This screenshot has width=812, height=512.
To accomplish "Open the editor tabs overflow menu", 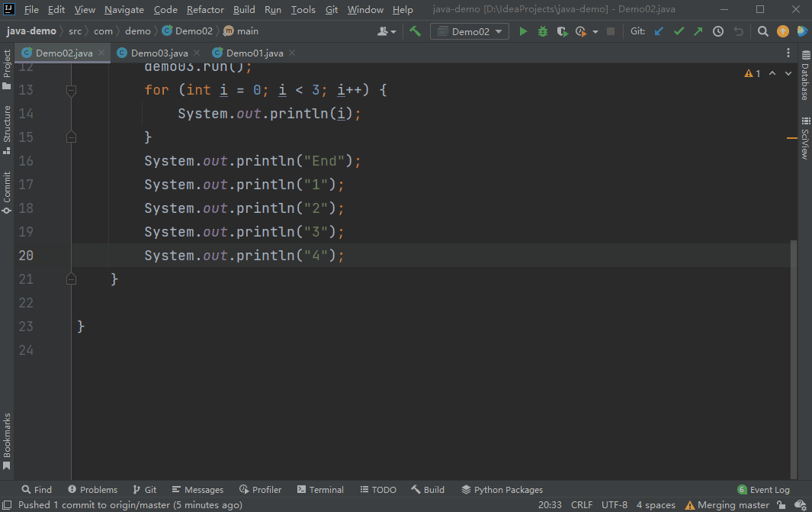I will 788,51.
